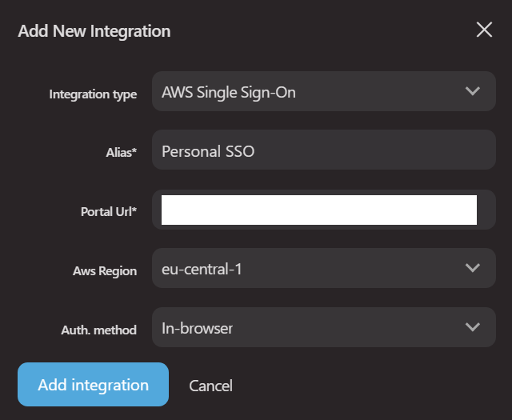Image resolution: width=512 pixels, height=420 pixels.
Task: Click the 'Auth. method' label
Action: [x=99, y=330]
